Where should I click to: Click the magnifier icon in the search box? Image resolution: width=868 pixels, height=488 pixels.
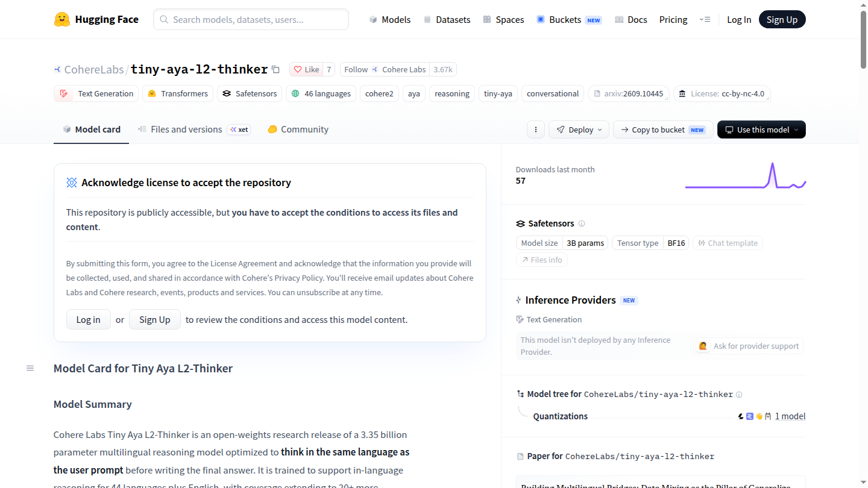click(x=164, y=19)
